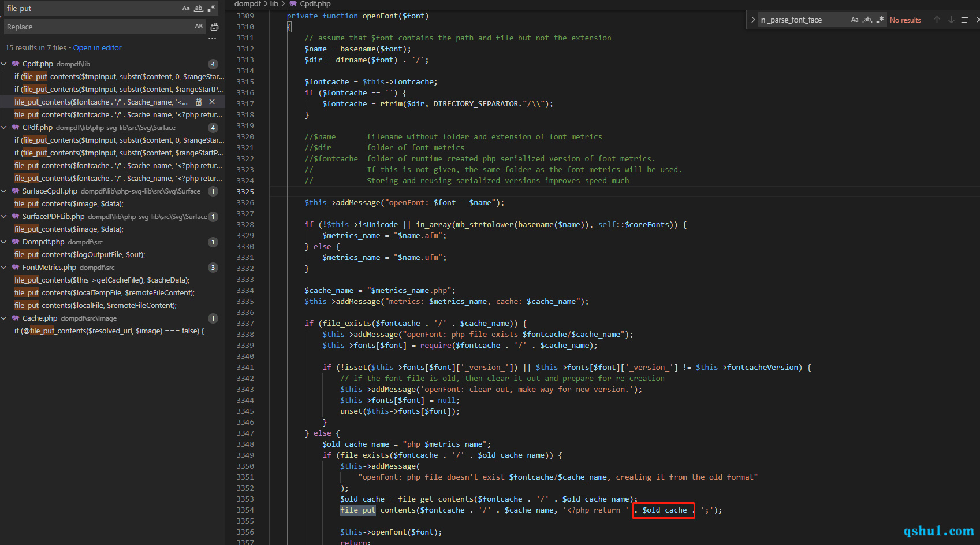980x545 pixels.
Task: Click PHP icon of SurfacePDFLib.php result
Action: [x=16, y=217]
